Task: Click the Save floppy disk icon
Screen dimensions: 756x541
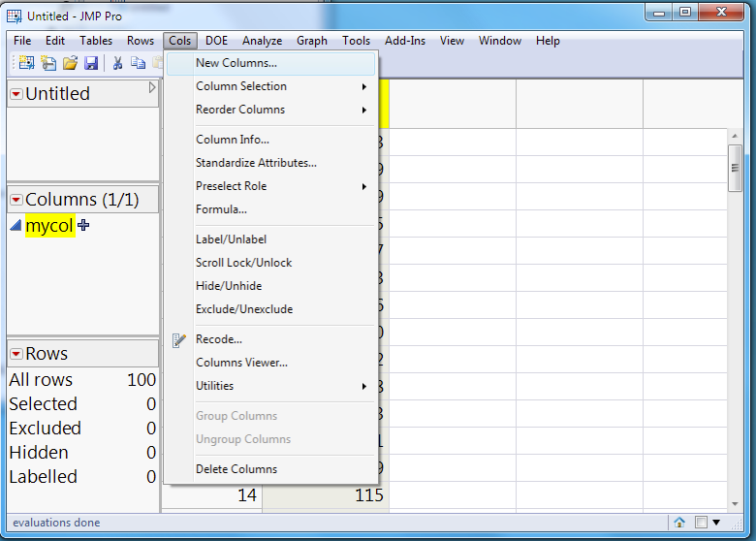Action: point(91,63)
